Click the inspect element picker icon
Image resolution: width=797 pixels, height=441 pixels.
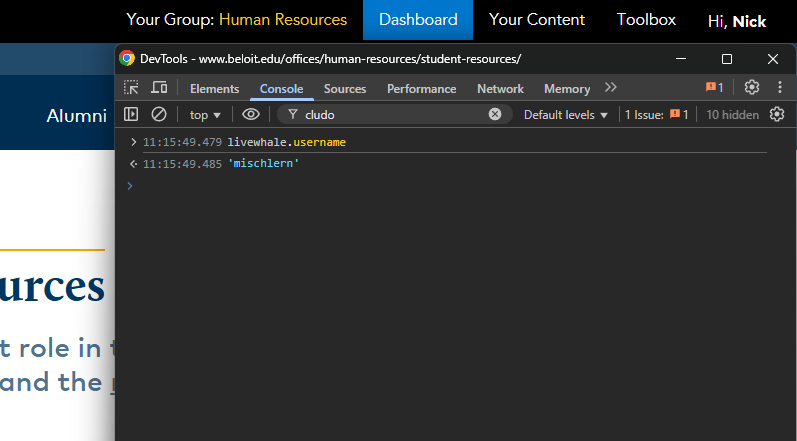point(132,88)
